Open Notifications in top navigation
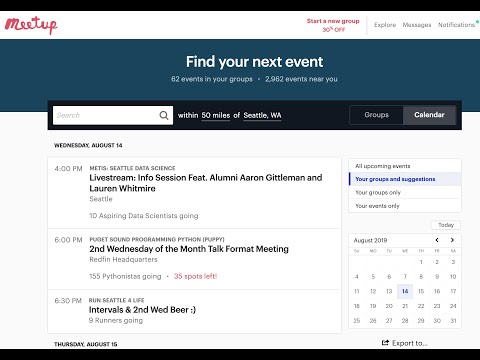This screenshot has height=360, width=480. tap(456, 25)
